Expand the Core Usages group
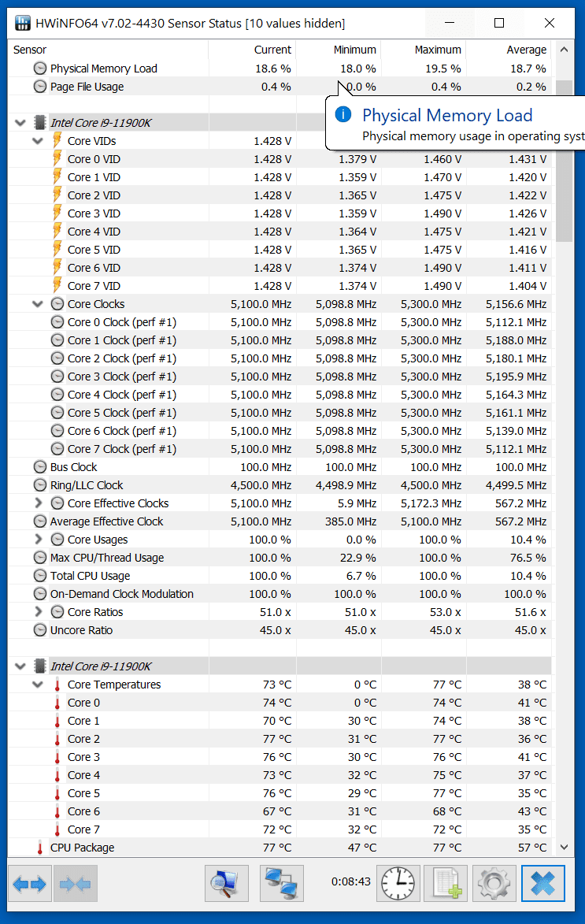This screenshot has height=924, width=585. 38,540
